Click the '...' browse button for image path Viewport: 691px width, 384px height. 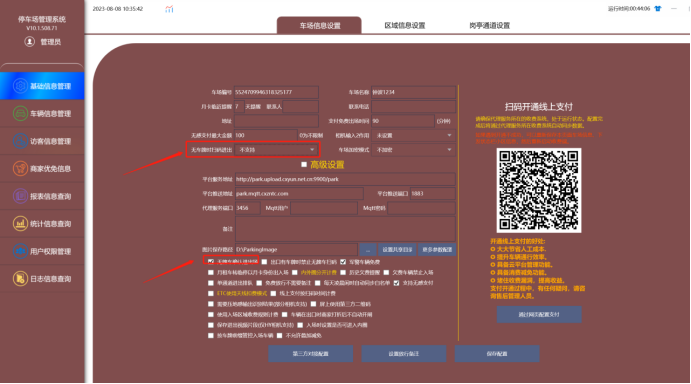pos(368,250)
